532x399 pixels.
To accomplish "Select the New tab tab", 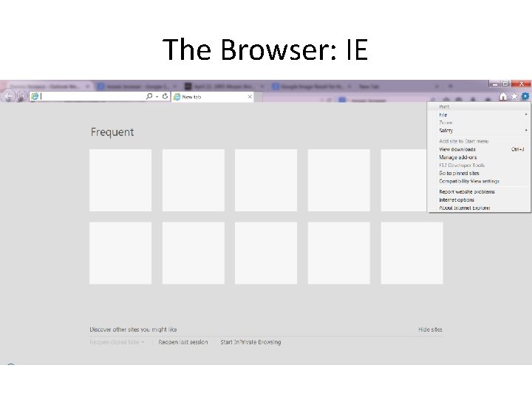I will [212, 97].
